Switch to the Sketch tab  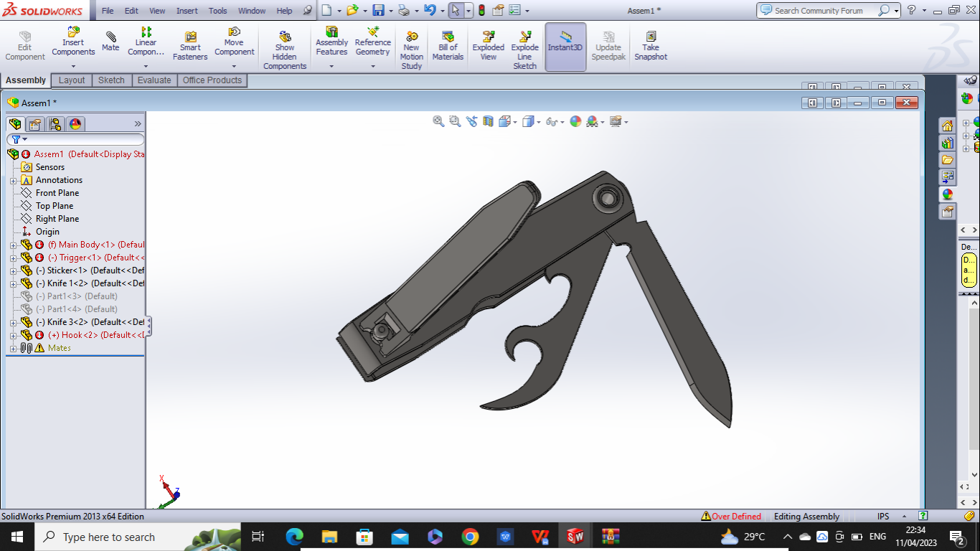111,80
